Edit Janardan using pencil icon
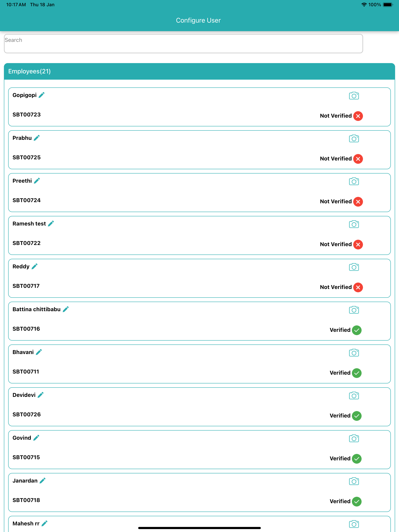This screenshot has height=532, width=399. [43, 481]
